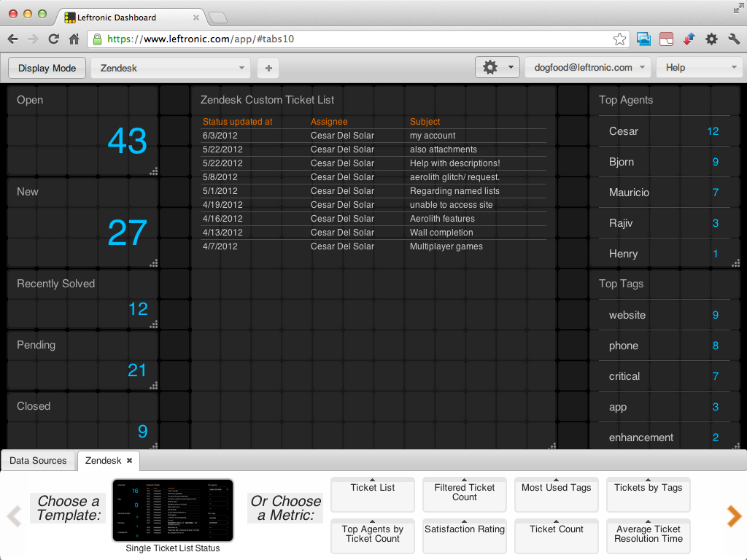Screen dimensions: 747x560
Task: Expand the Zendesk dashboard selector dropdown
Action: coord(171,68)
